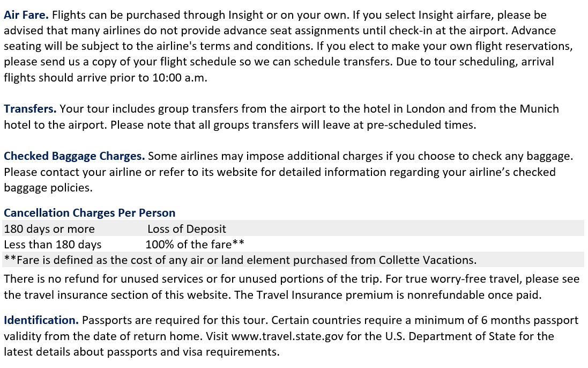Click the Fare definition footnote row

293,260
